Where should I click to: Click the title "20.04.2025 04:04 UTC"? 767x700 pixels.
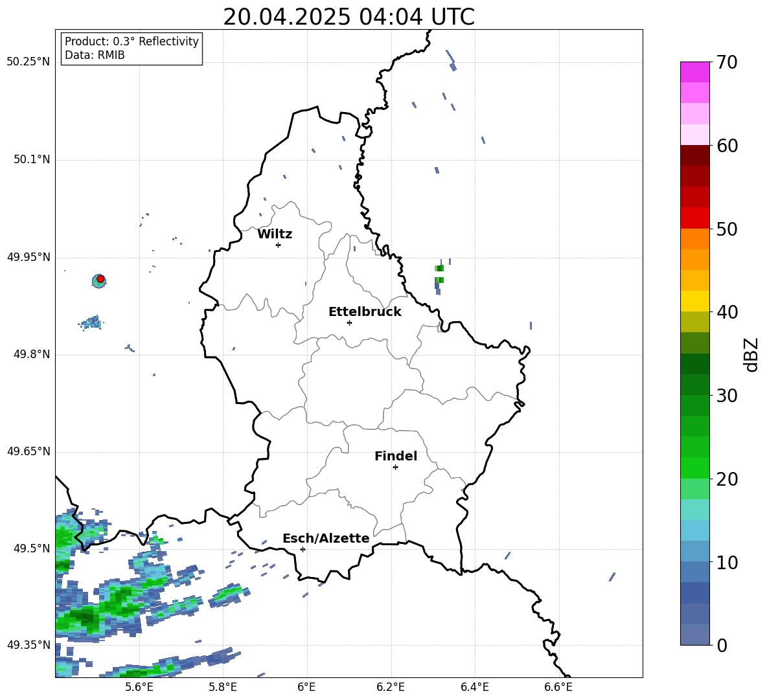click(x=349, y=17)
